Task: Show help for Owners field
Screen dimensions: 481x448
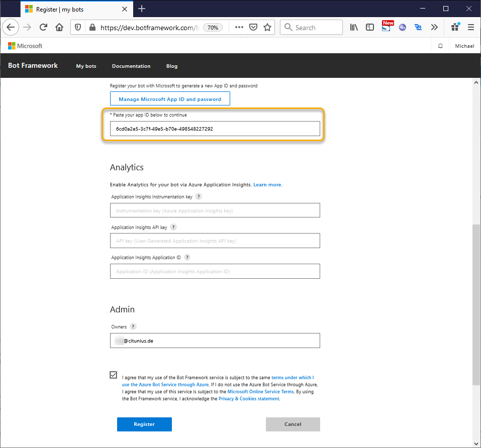Action: pyautogui.click(x=133, y=326)
